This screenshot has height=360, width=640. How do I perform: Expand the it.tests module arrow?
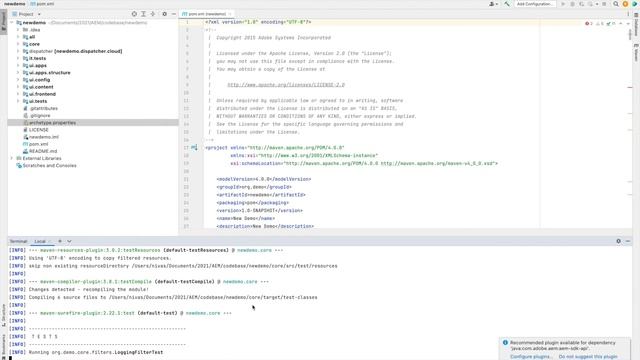[x=18, y=58]
